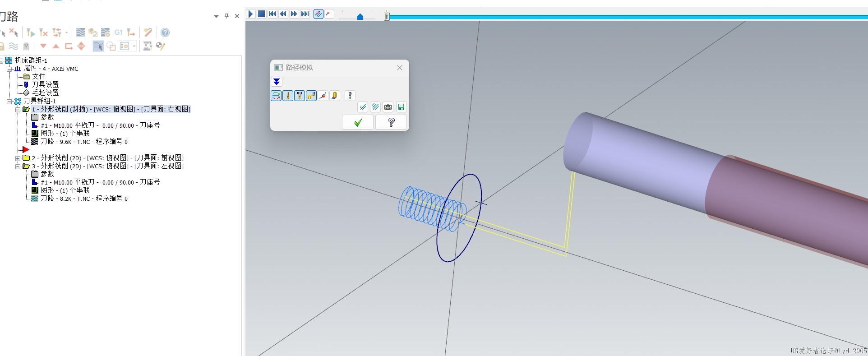Viewport: 868px width, 356px height.
Task: Open the display options list-gear dropdown
Action: [x=128, y=46]
